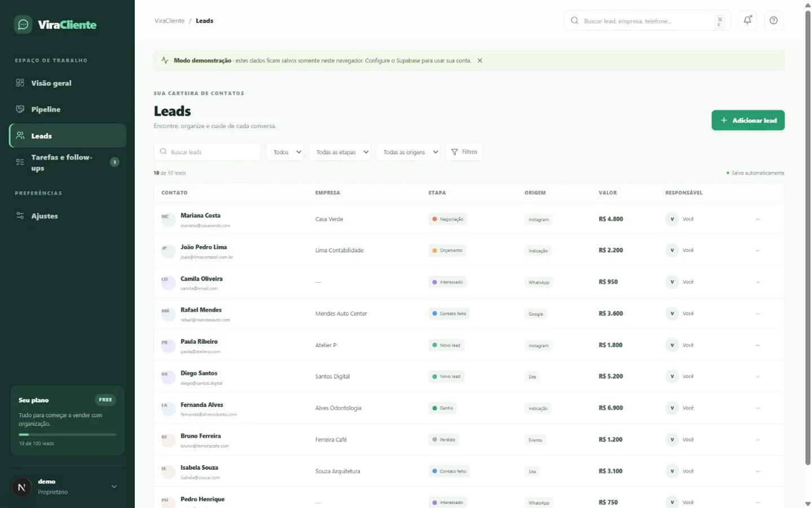Click the Ganho stage badge
The height and width of the screenshot is (508, 812).
click(443, 408)
